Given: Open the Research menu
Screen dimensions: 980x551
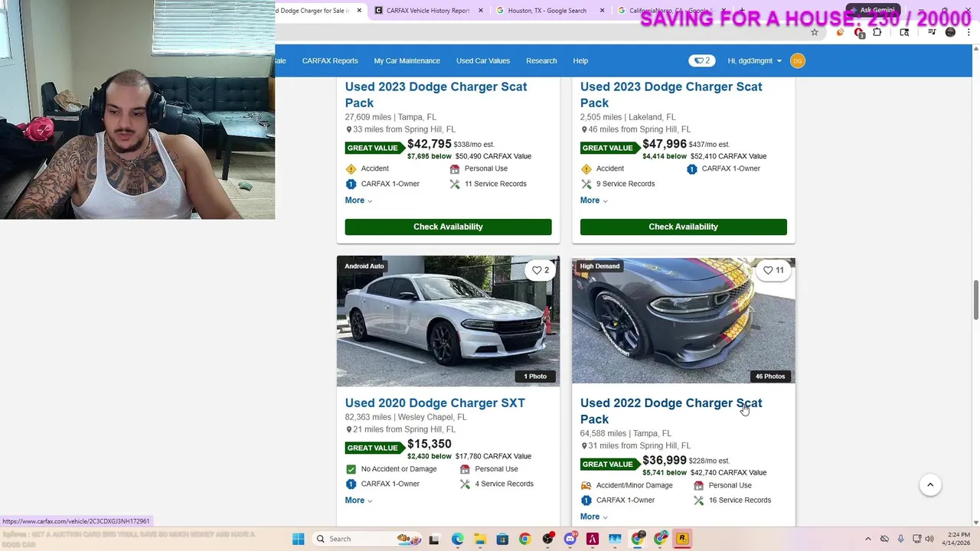Looking at the screenshot, I should tap(541, 60).
